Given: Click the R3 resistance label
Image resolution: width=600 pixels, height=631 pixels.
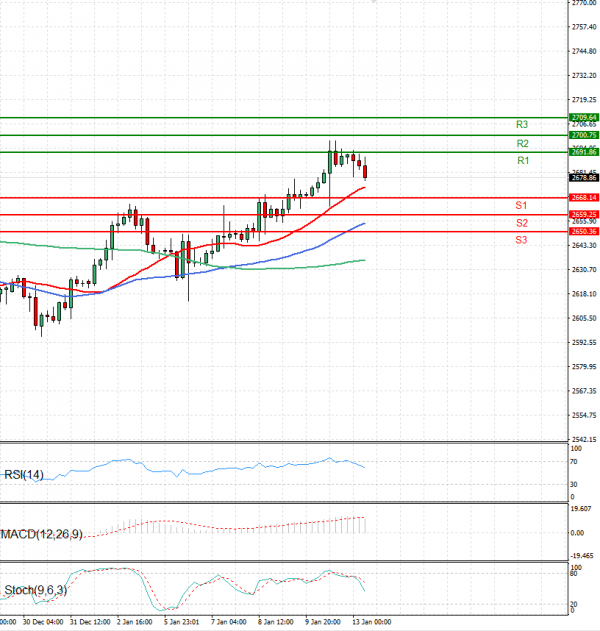Looking at the screenshot, I should pyautogui.click(x=522, y=124).
